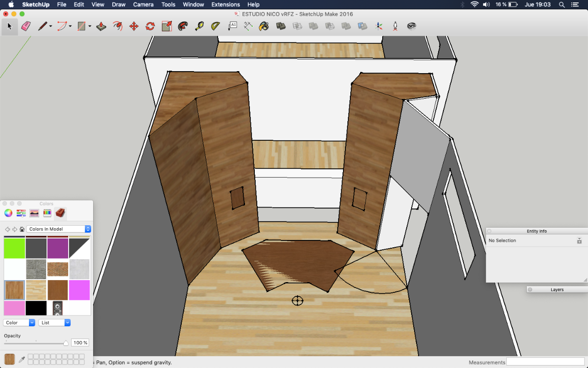The width and height of the screenshot is (588, 368).
Task: Click the Measurements input box
Action: [545, 362]
